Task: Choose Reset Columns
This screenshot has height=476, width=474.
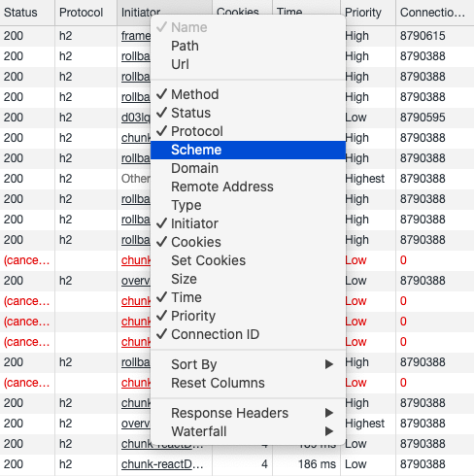Action: (248, 383)
